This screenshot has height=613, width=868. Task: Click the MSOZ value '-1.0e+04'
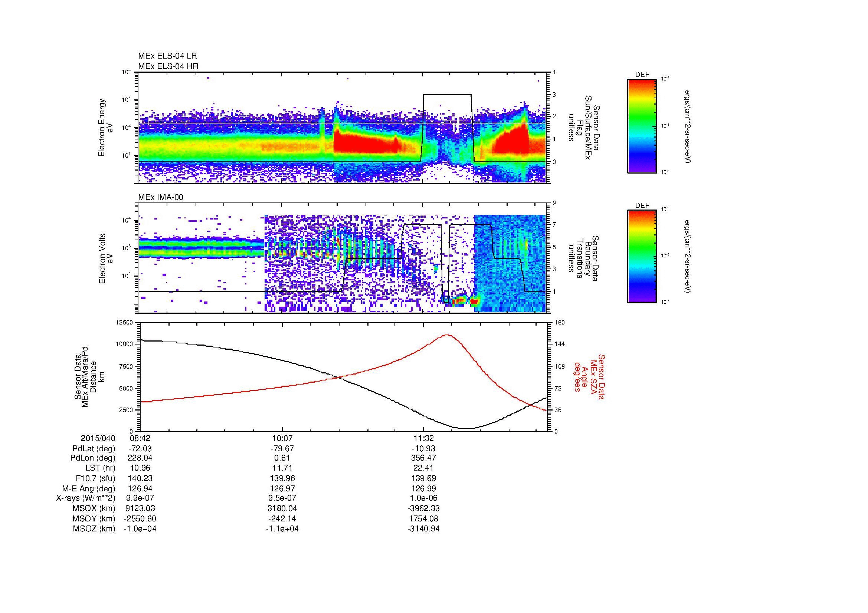click(x=140, y=529)
